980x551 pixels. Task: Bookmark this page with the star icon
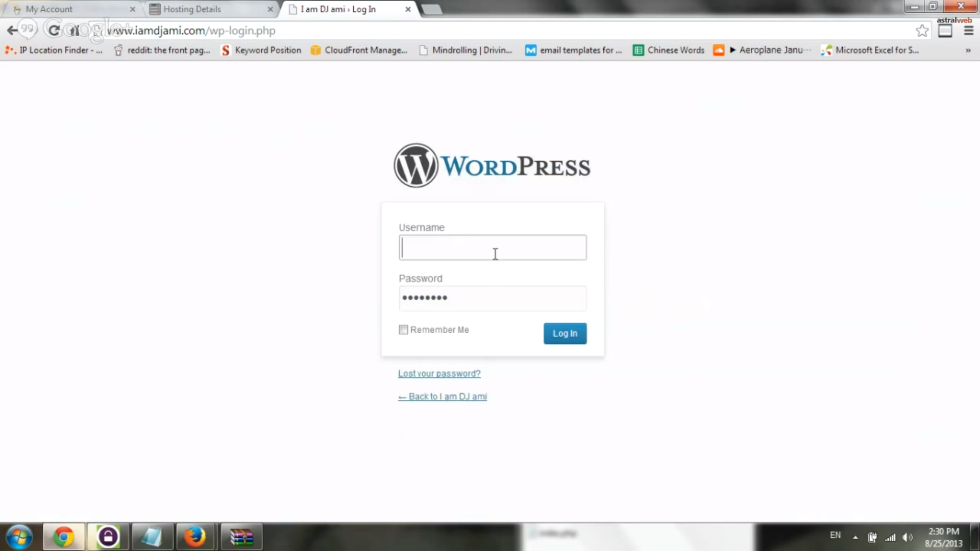click(x=922, y=31)
